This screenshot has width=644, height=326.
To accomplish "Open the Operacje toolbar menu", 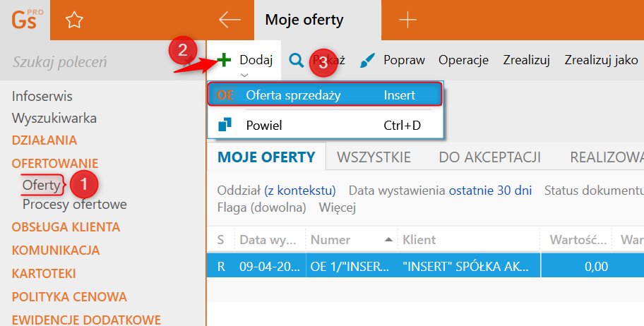I will 463,60.
